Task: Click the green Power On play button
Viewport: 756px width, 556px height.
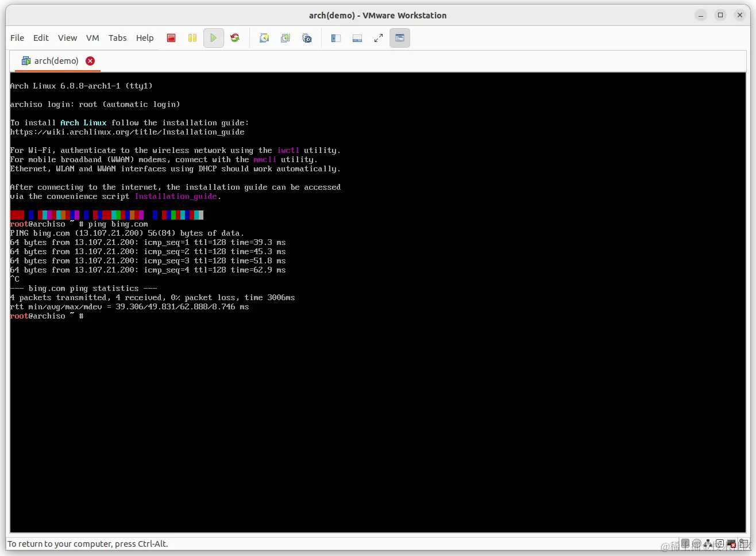Action: click(214, 38)
